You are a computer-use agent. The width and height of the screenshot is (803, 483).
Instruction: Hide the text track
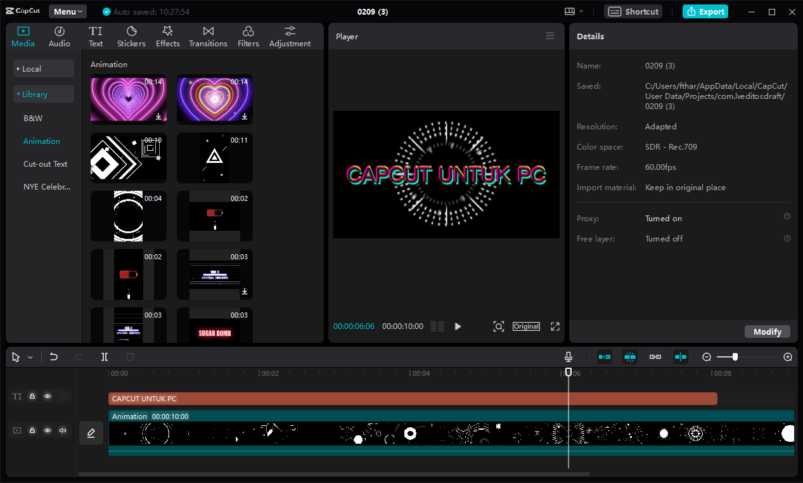pyautogui.click(x=48, y=396)
